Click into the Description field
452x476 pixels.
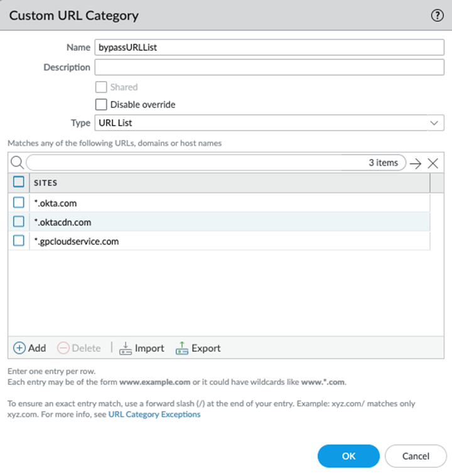(x=269, y=67)
